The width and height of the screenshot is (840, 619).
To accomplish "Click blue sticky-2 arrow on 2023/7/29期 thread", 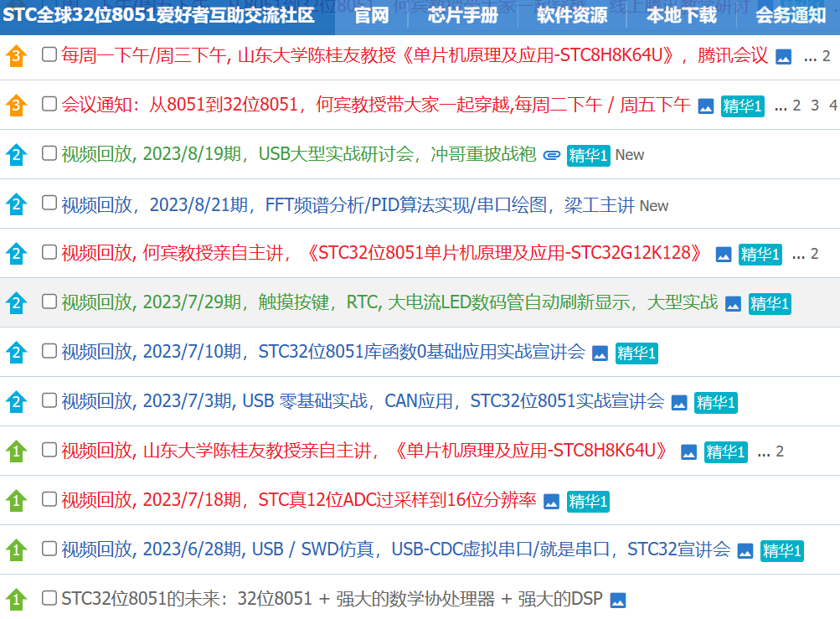I will (16, 303).
